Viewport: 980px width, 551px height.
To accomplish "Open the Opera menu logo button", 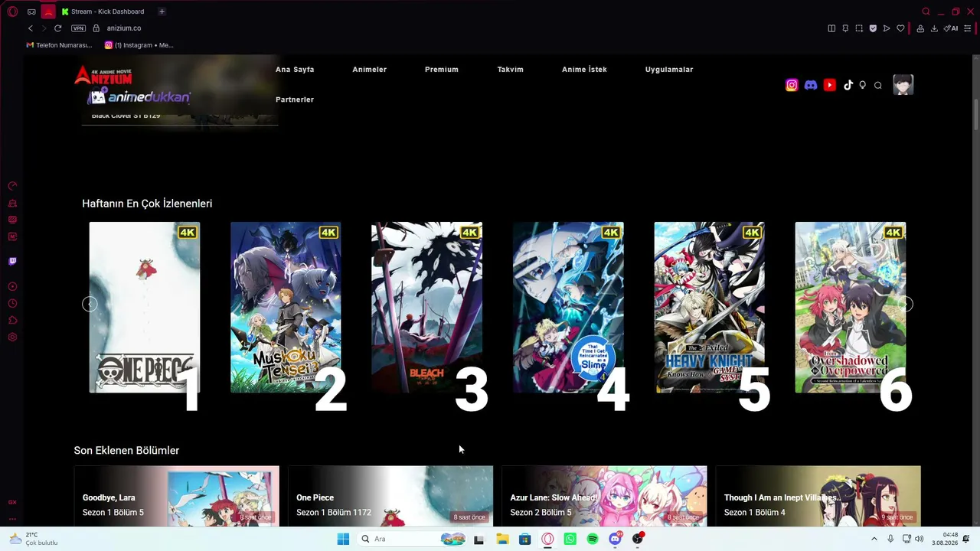I will click(x=12, y=11).
